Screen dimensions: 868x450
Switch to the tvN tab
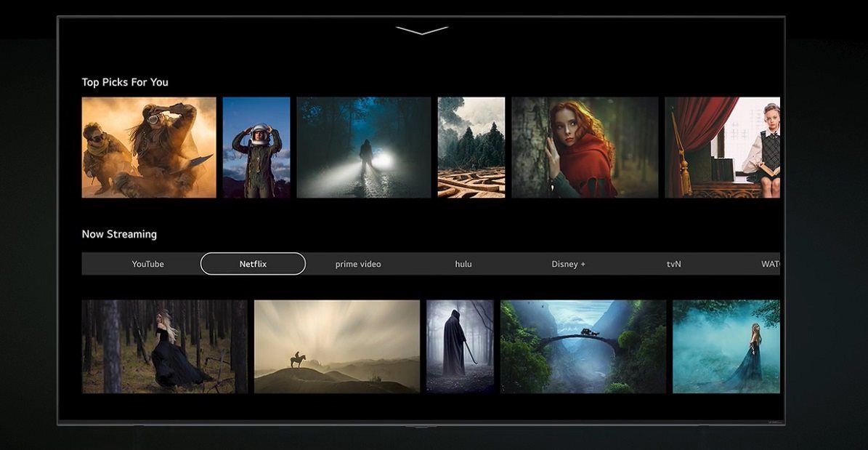click(673, 264)
